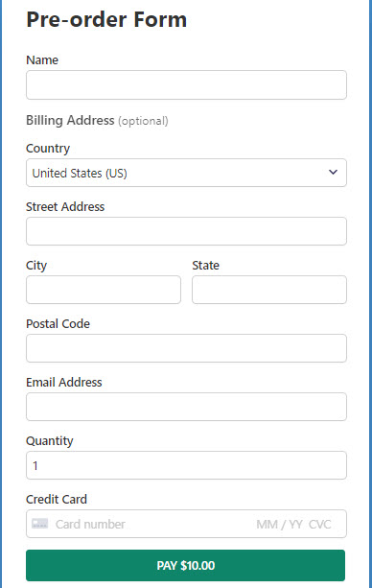Click the chevron arrow in Country selector
Screen dimensions: 372x588
coord(333,172)
